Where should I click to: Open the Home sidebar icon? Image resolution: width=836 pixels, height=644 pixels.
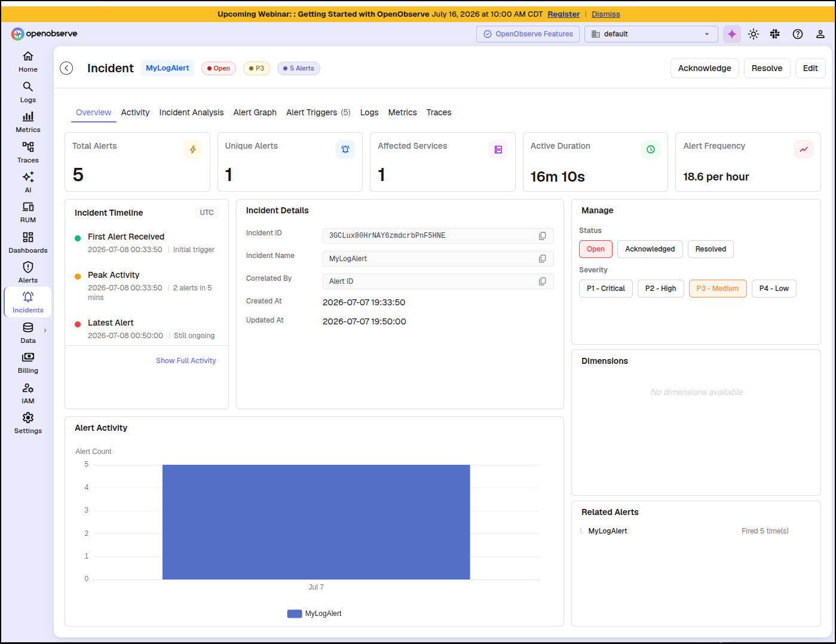[x=27, y=62]
